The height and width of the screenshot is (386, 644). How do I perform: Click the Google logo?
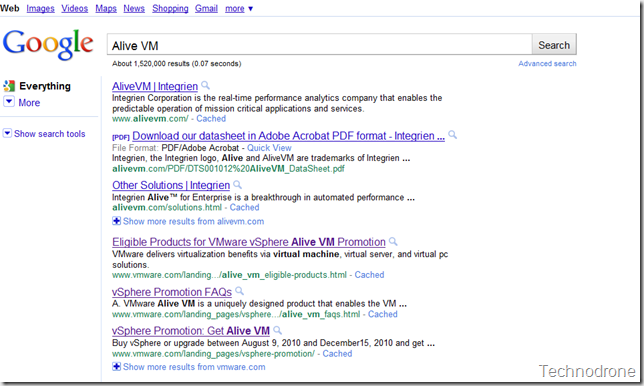coord(48,44)
